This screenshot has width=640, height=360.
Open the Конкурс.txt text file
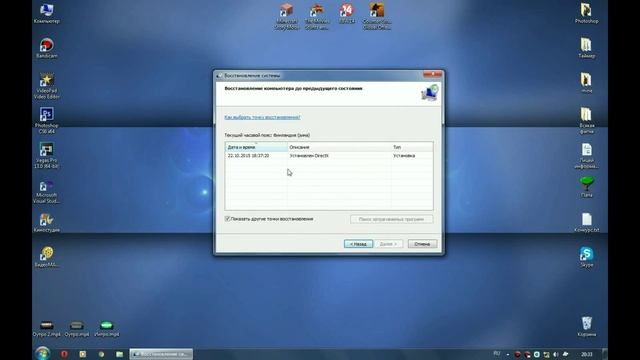click(x=587, y=223)
